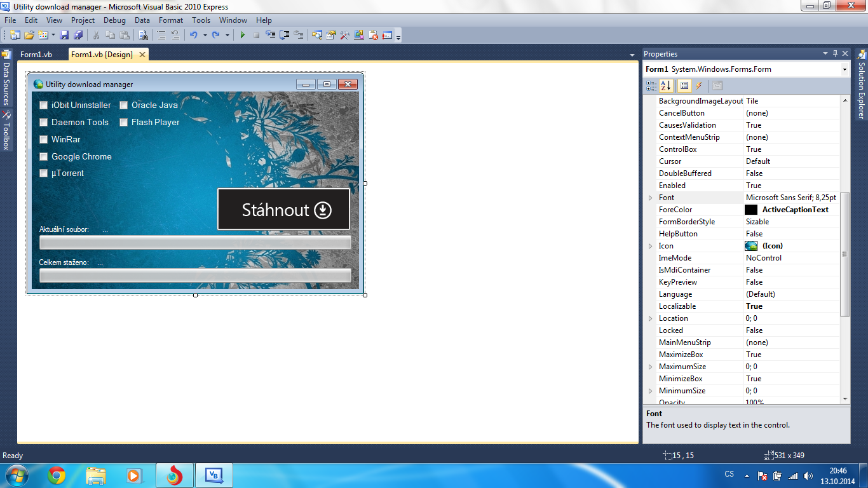The height and width of the screenshot is (488, 868).
Task: Click the Undo arrow in toolbar
Action: [x=193, y=36]
